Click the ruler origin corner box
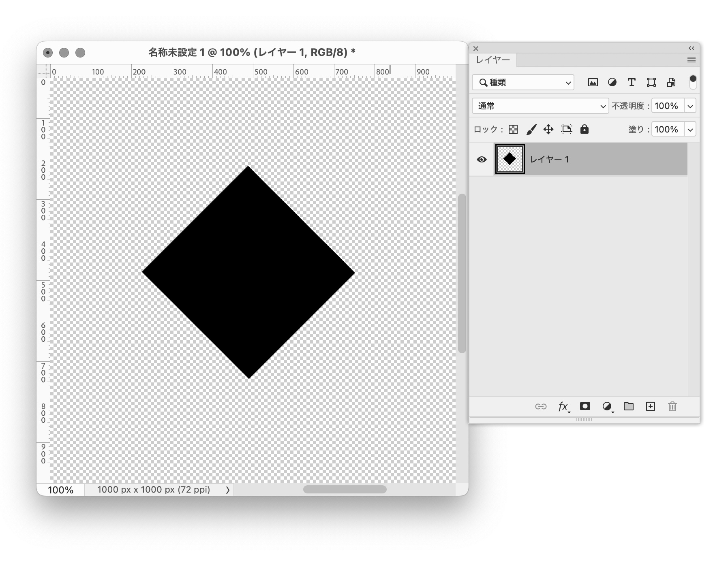Viewport: 728px width, 572px height. click(43, 71)
